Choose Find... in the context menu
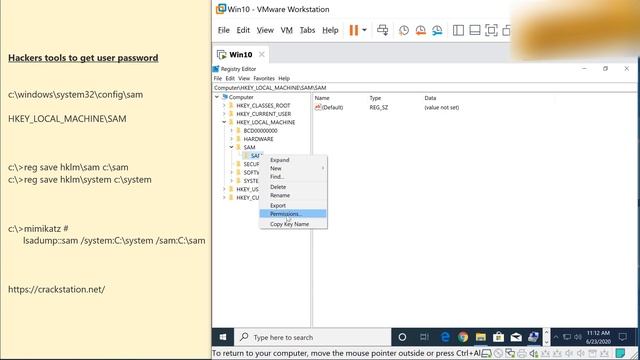The width and height of the screenshot is (640, 360). 293,177
